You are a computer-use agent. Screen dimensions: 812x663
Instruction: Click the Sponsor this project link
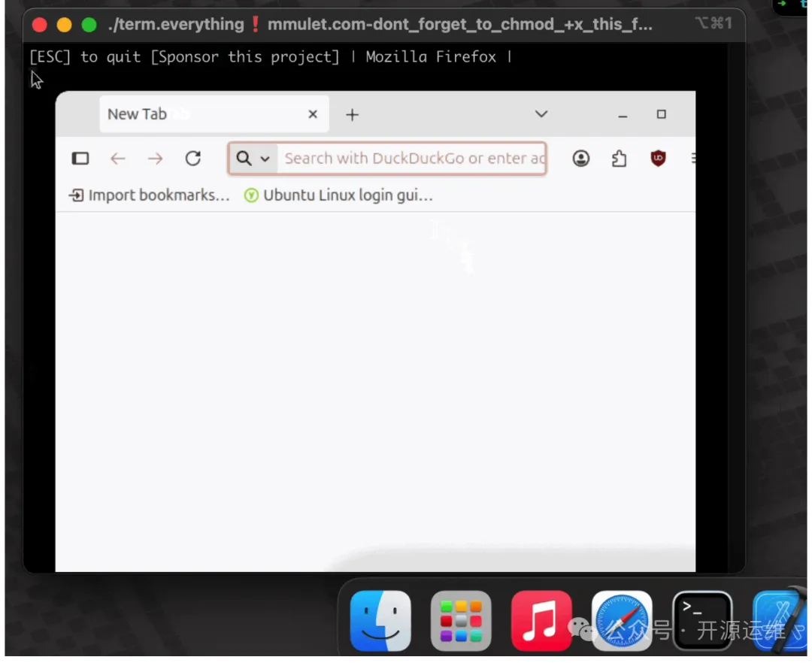click(245, 57)
